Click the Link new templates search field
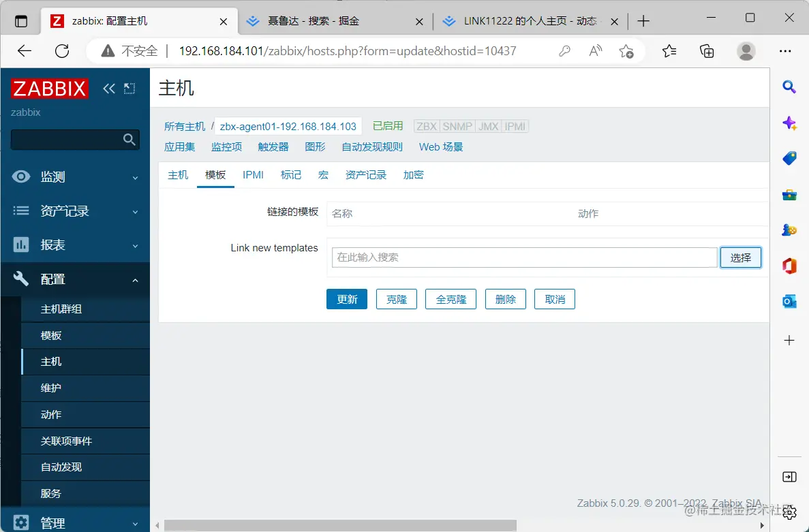The image size is (809, 532). 524,257
